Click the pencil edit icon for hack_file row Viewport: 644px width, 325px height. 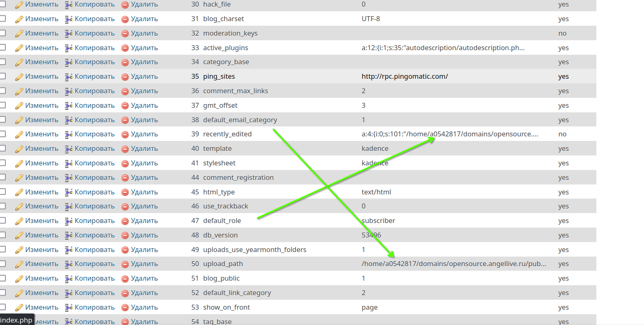(x=19, y=5)
